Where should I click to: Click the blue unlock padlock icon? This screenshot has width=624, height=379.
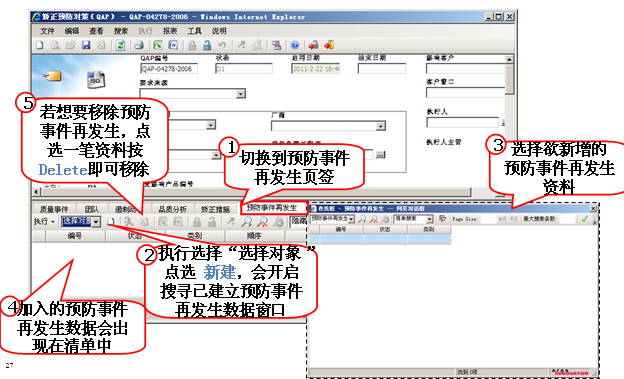click(207, 45)
